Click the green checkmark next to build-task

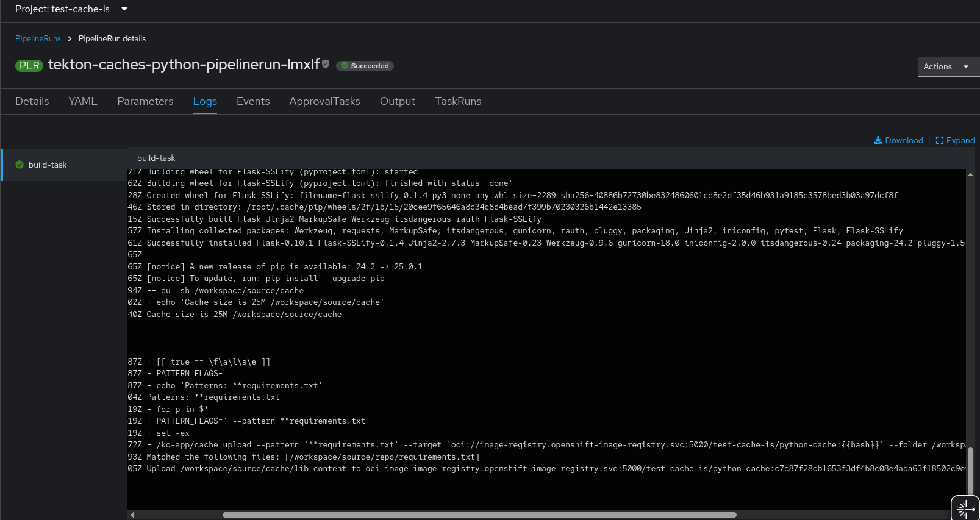coord(20,165)
